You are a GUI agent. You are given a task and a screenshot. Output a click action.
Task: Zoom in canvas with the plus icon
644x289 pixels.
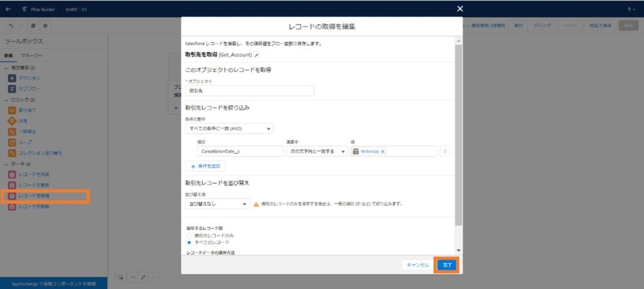coord(153,277)
